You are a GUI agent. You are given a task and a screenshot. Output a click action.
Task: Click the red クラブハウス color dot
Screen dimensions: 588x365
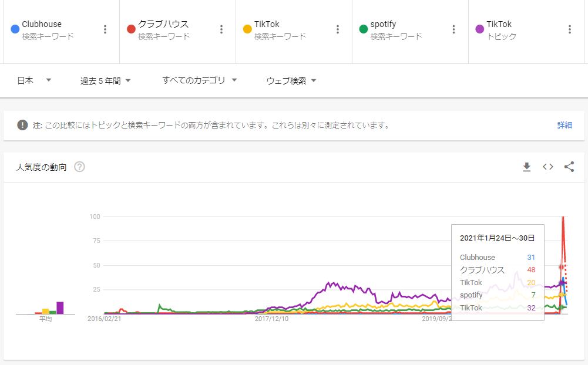pos(131,29)
